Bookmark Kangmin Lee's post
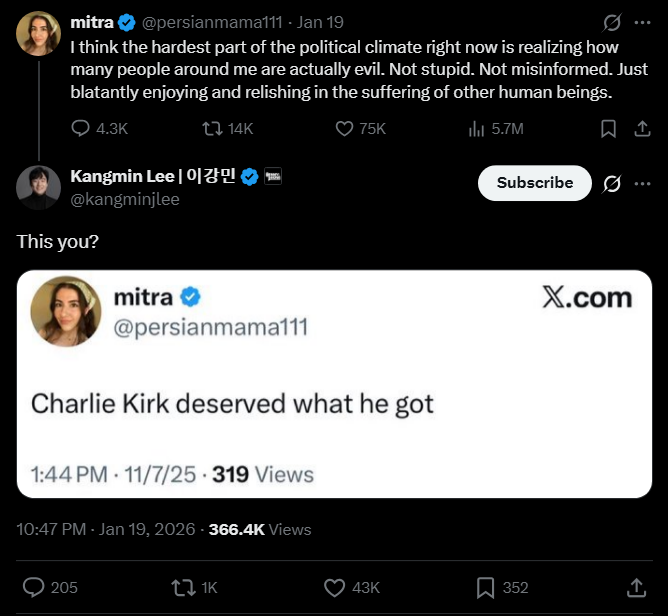The height and width of the screenshot is (616, 668). pos(485,587)
